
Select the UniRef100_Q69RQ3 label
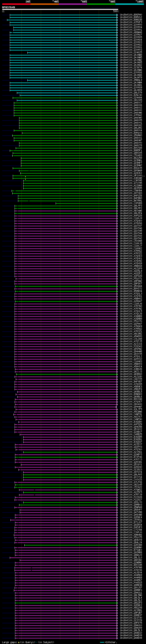[131, 374]
